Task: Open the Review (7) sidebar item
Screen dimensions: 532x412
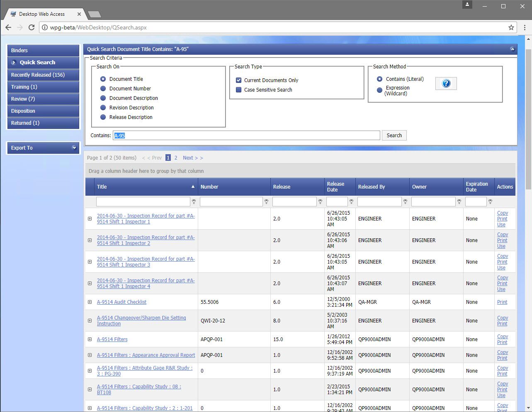Action: click(x=43, y=99)
